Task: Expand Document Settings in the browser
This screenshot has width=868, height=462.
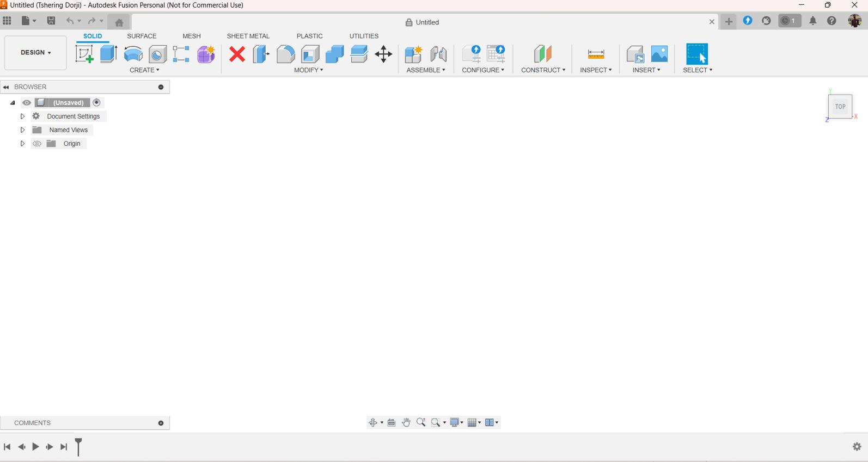Action: [22, 116]
